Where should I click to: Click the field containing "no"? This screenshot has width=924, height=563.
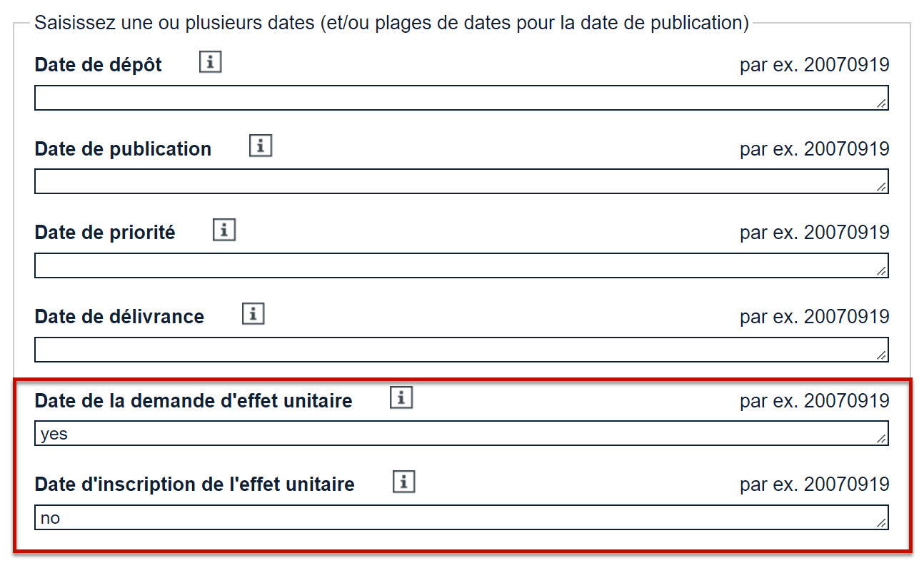point(457,517)
